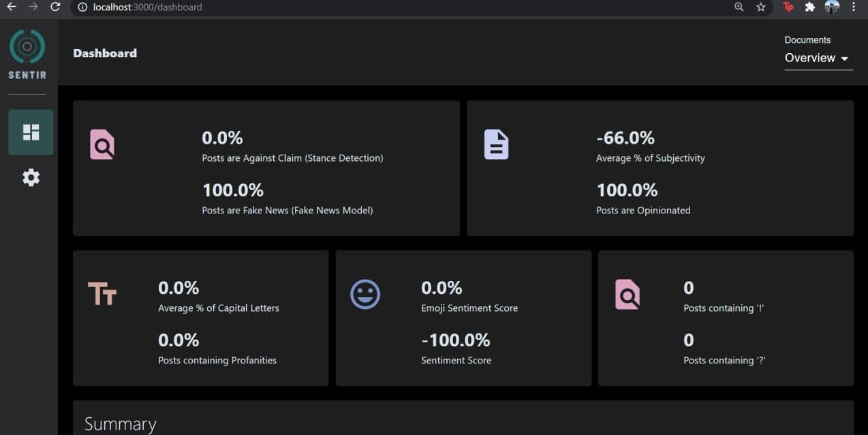Click the Dashboard page title

[105, 53]
